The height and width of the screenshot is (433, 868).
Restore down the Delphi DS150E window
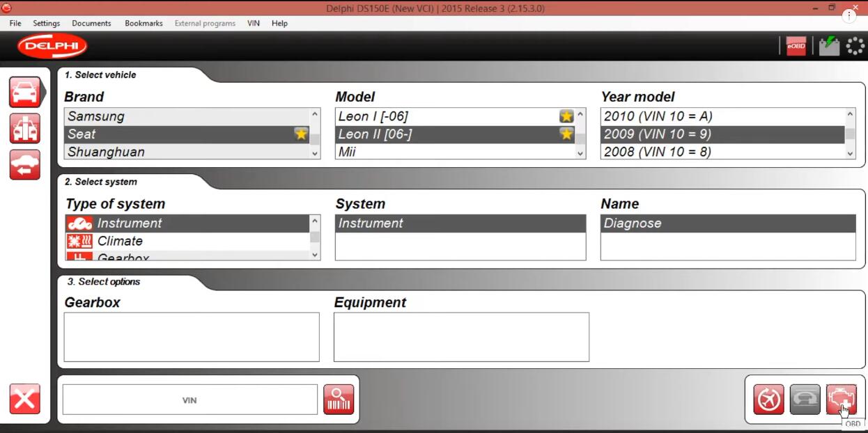(832, 8)
